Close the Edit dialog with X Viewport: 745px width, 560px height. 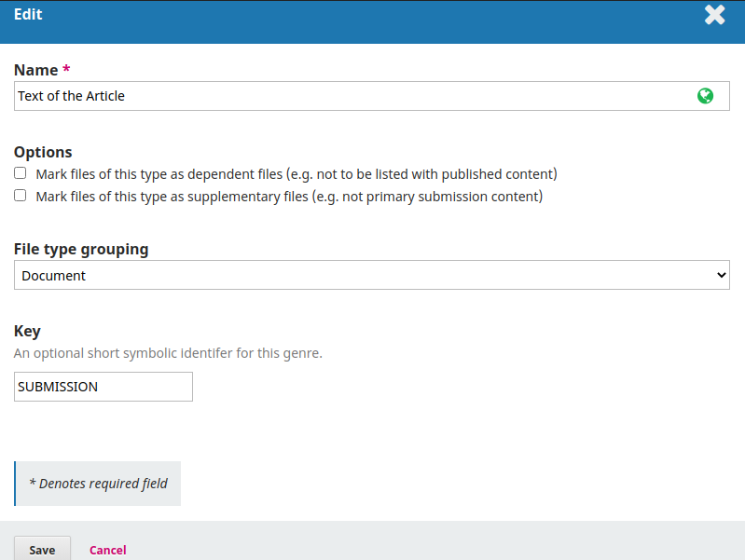coord(714,15)
